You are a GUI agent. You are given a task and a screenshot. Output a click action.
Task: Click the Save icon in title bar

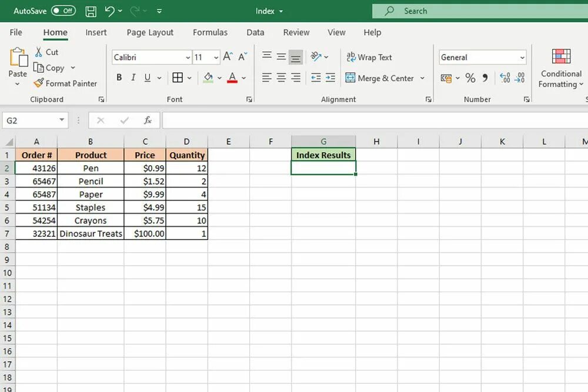[x=91, y=11]
